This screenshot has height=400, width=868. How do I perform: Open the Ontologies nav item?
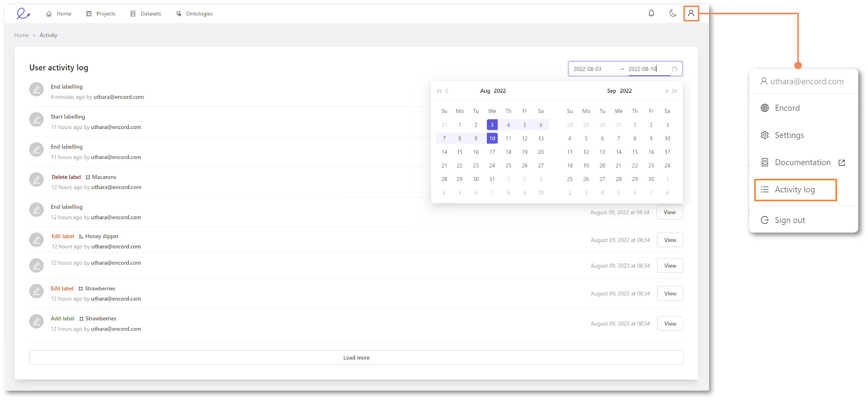194,14
